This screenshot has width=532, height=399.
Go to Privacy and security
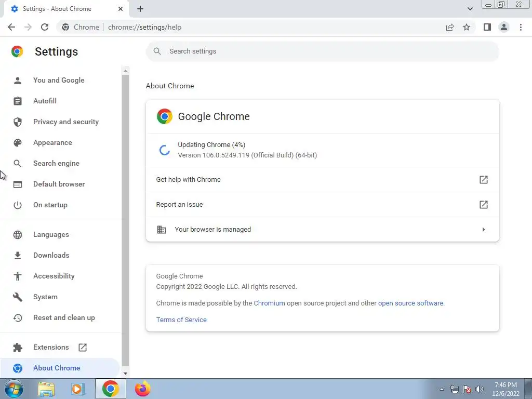(66, 122)
